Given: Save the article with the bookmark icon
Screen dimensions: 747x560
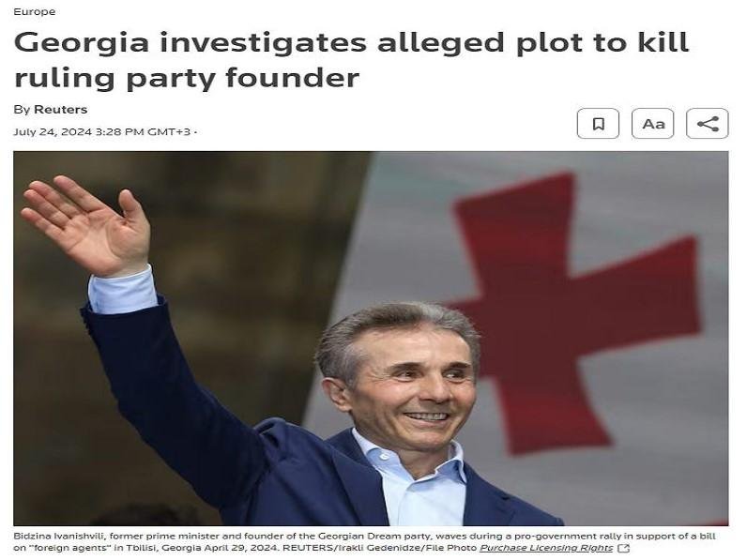Looking at the screenshot, I should (598, 124).
